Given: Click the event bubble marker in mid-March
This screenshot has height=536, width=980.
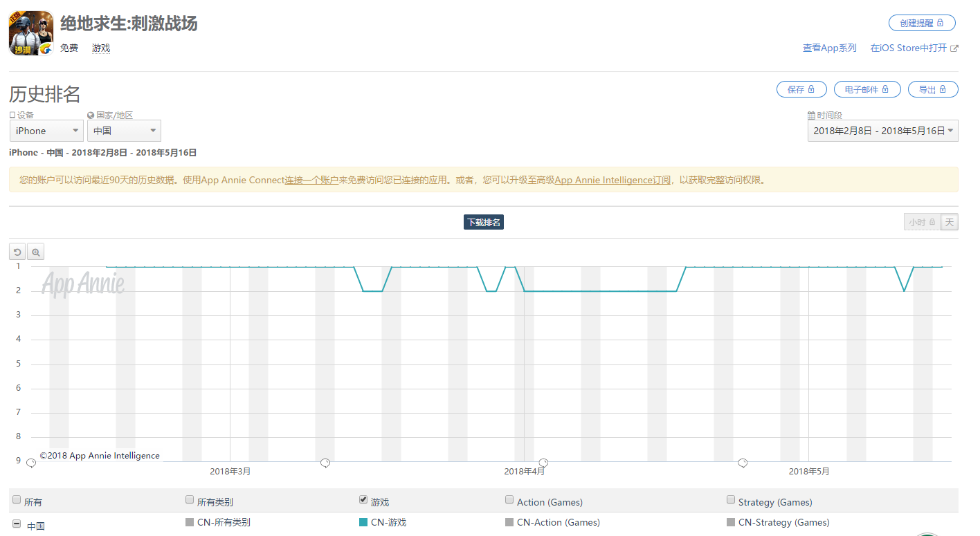Looking at the screenshot, I should coord(325,463).
